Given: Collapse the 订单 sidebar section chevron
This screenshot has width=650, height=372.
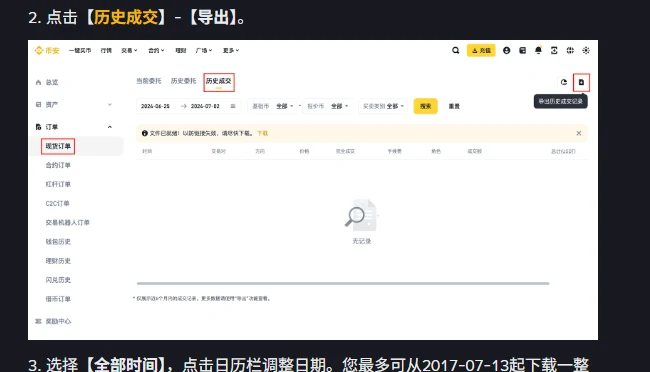Looking at the screenshot, I should 110,127.
